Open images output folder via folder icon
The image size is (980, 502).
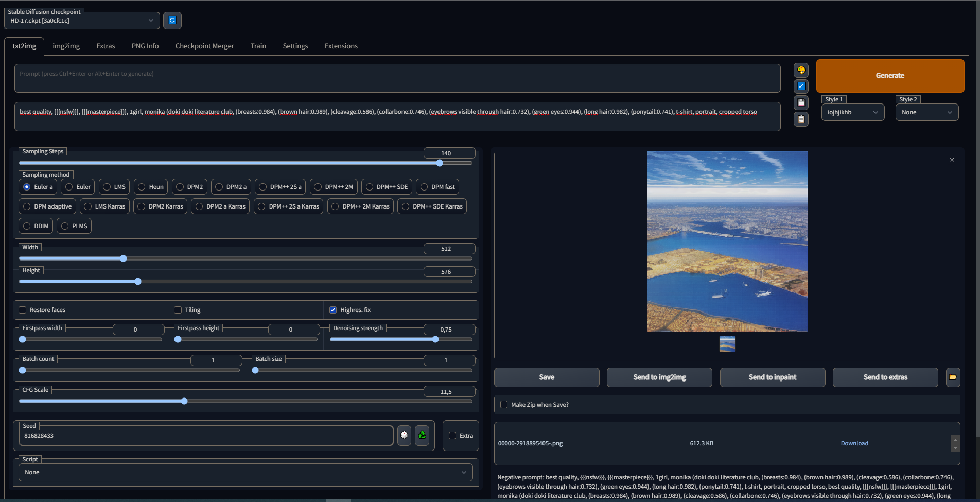(x=953, y=377)
